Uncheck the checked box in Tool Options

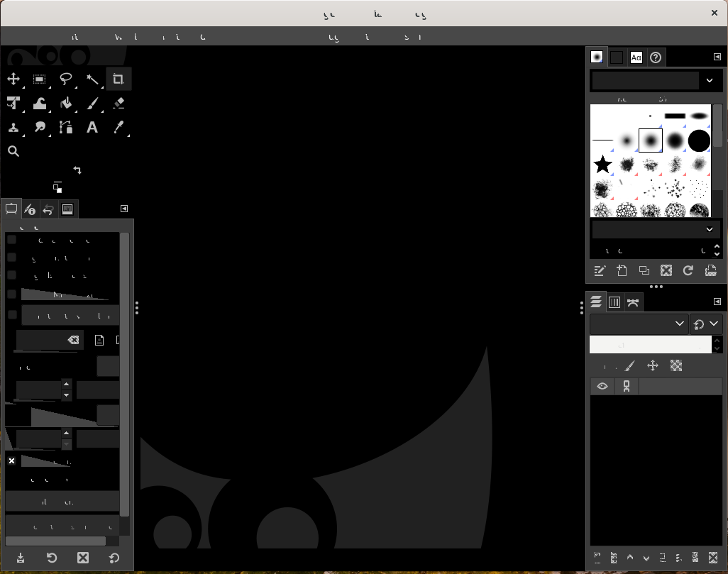(12, 461)
